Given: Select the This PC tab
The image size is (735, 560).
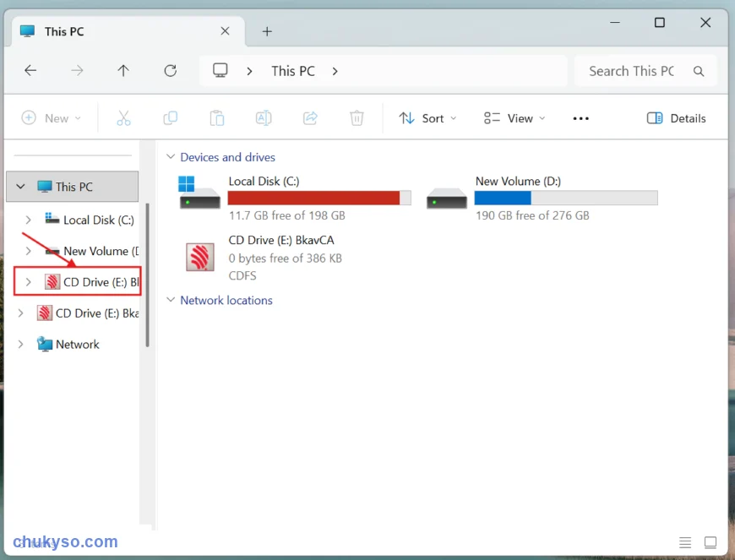Looking at the screenshot, I should (127, 31).
